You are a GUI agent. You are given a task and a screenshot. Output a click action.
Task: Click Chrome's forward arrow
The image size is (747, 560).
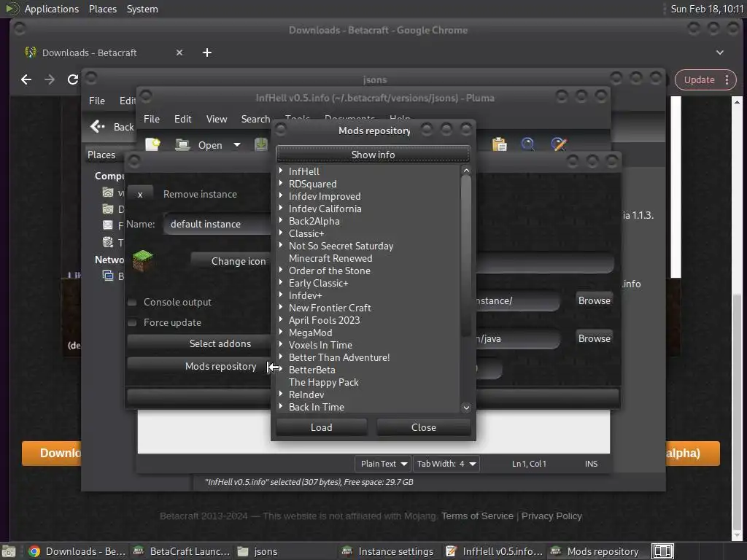[50, 79]
